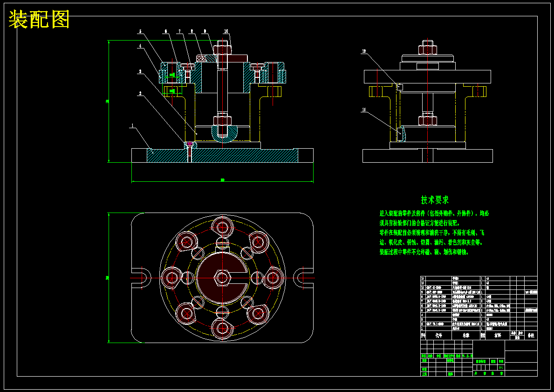Select part callout number 12 in the side view
The width and height of the screenshot is (554, 392).
[363, 52]
